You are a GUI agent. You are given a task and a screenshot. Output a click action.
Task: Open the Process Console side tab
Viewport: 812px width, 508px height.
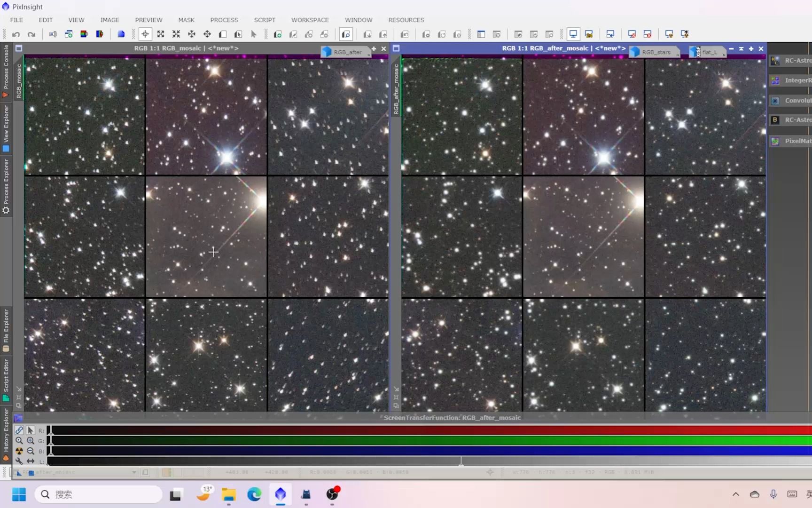coord(6,71)
